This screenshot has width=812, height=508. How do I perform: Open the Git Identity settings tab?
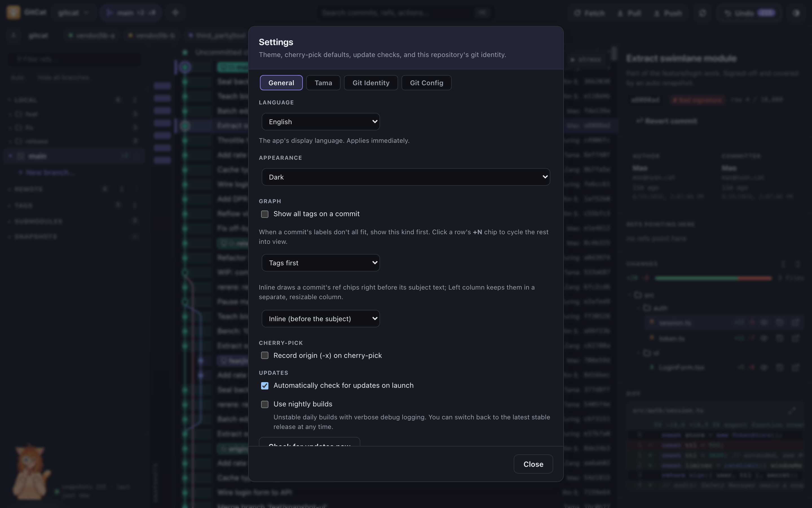pyautogui.click(x=371, y=83)
